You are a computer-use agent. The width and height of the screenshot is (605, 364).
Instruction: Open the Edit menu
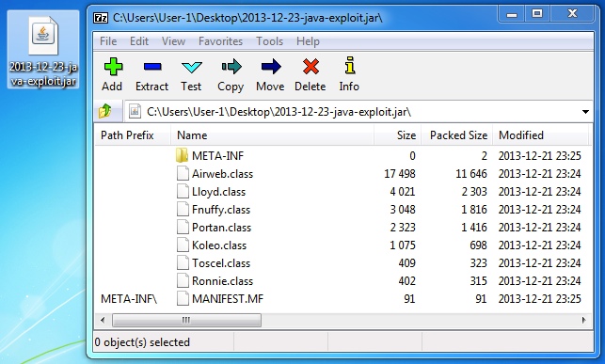coord(139,41)
